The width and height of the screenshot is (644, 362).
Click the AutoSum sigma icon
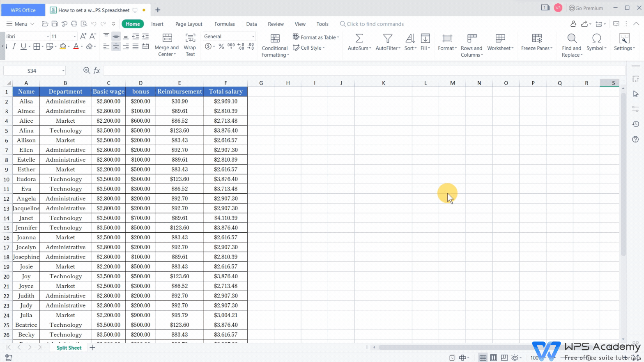tap(359, 38)
